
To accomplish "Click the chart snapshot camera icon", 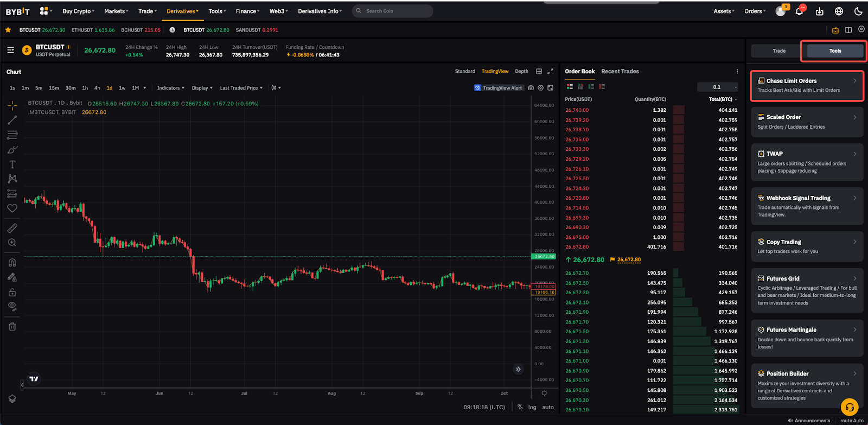I will click(x=531, y=88).
